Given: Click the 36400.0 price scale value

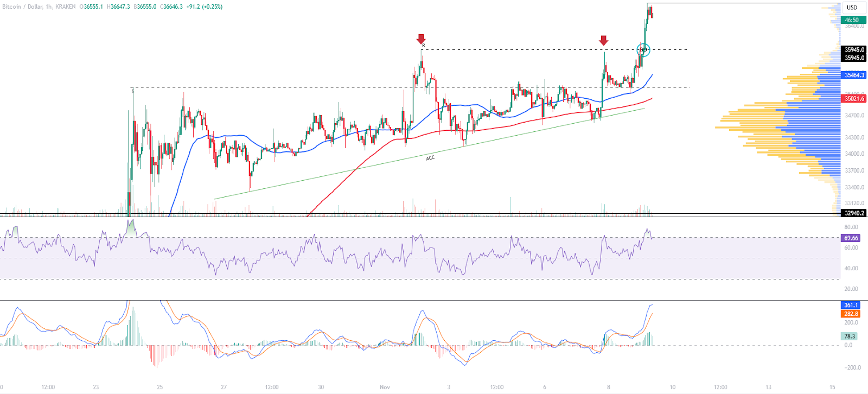Looking at the screenshot, I should point(854,26).
